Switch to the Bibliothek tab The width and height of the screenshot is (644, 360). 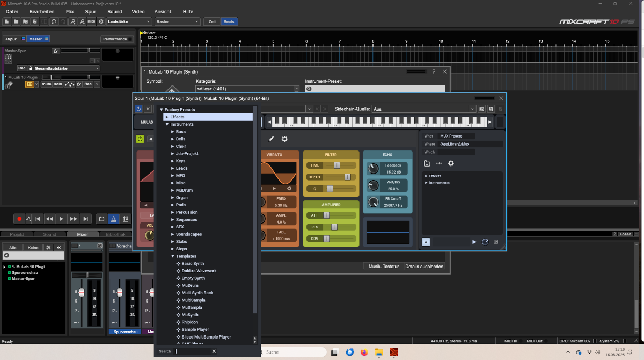pos(115,234)
